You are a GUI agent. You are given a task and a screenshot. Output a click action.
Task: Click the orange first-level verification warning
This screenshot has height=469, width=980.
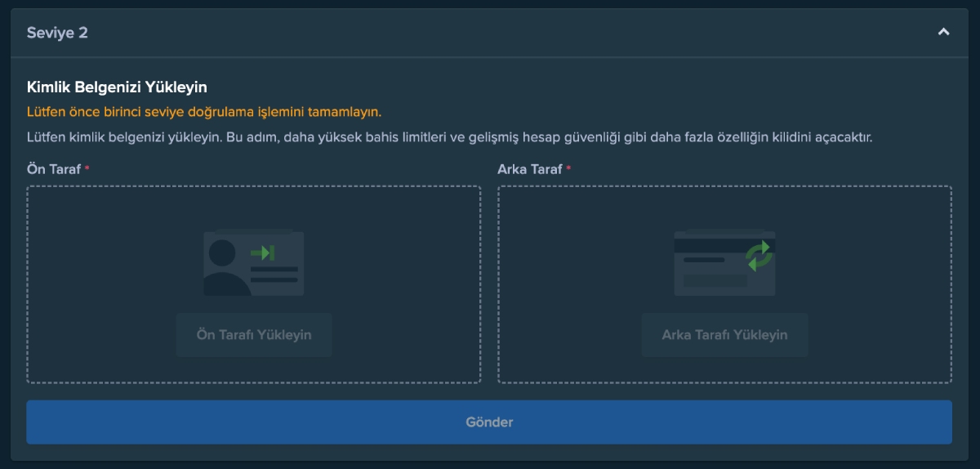pos(204,112)
